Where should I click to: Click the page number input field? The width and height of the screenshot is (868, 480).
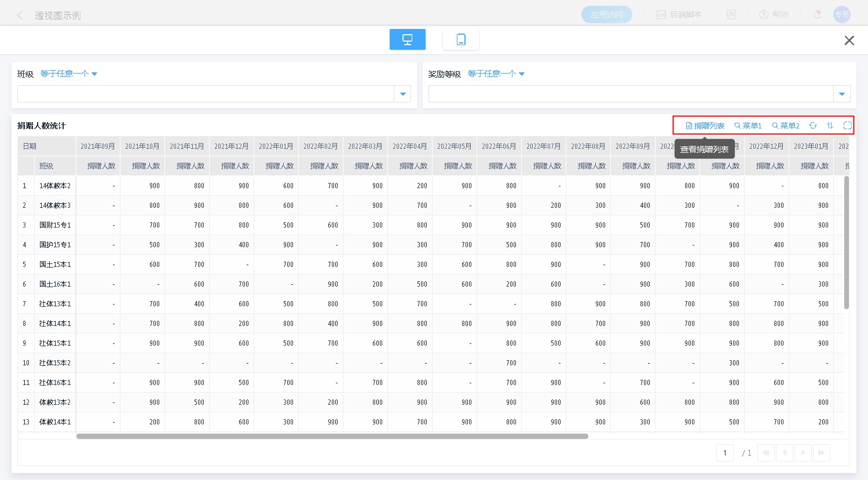coord(724,453)
